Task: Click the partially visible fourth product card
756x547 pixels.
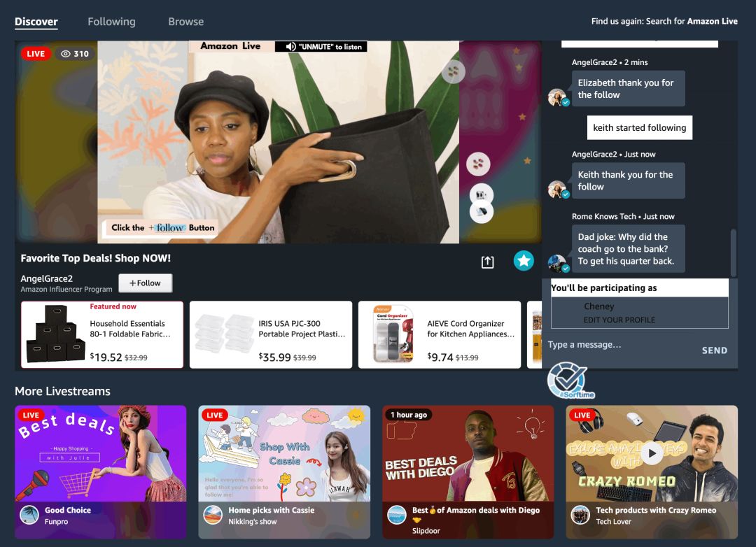Action: 534,335
